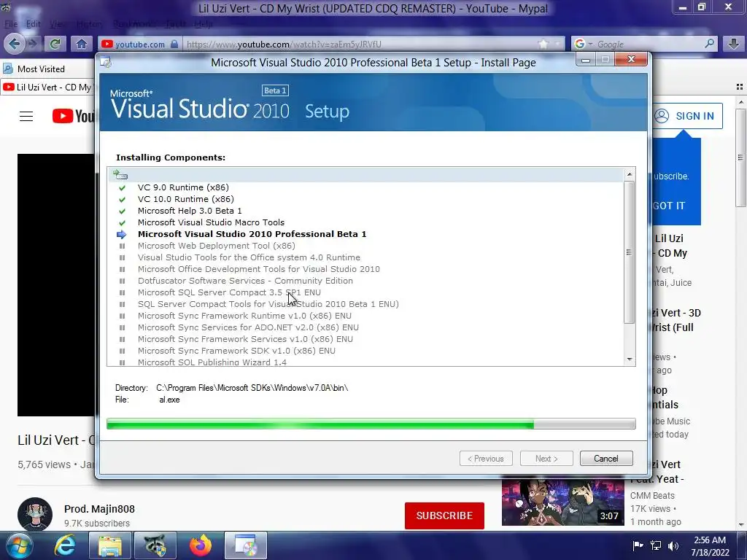Screen dimensions: 747x560
Task: Click the 2:56 AM taskbar clock
Action: click(x=710, y=546)
